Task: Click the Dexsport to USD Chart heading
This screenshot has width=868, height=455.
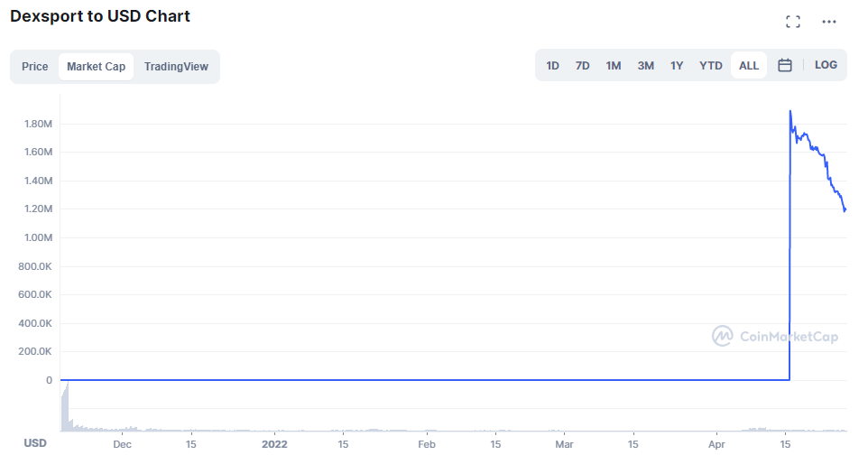Action: pyautogui.click(x=100, y=16)
